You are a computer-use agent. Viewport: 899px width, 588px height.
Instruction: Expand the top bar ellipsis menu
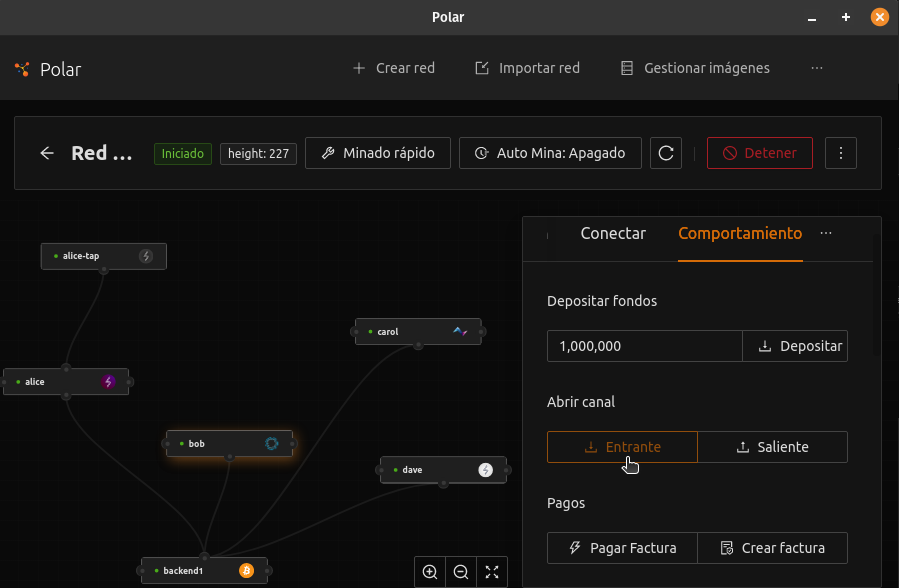coord(817,68)
